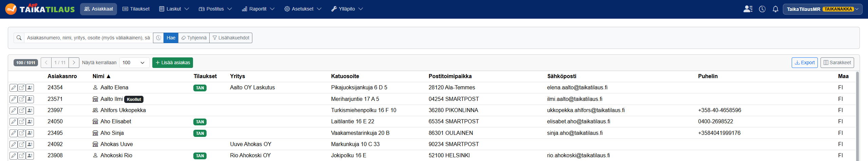
Task: Click the 100 / 1011 result count badge
Action: (x=26, y=63)
